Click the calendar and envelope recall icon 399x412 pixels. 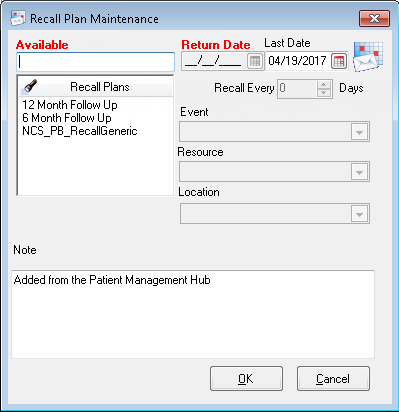click(368, 57)
